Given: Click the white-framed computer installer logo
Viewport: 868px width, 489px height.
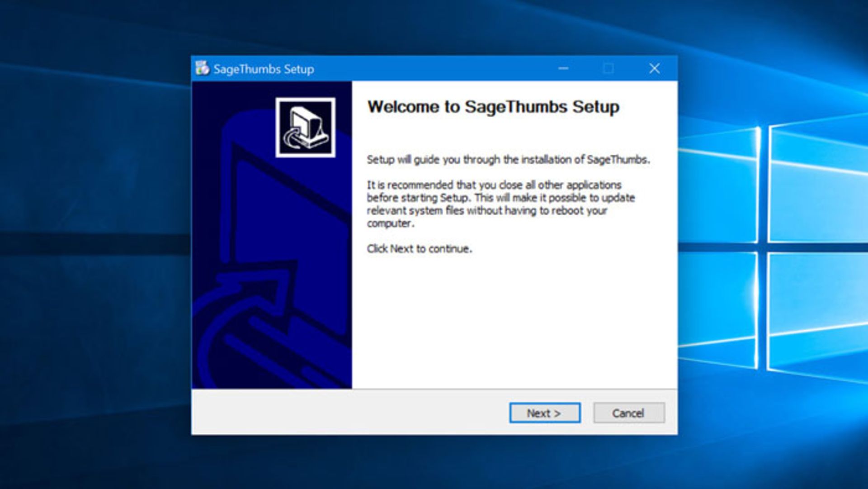Looking at the screenshot, I should (306, 128).
